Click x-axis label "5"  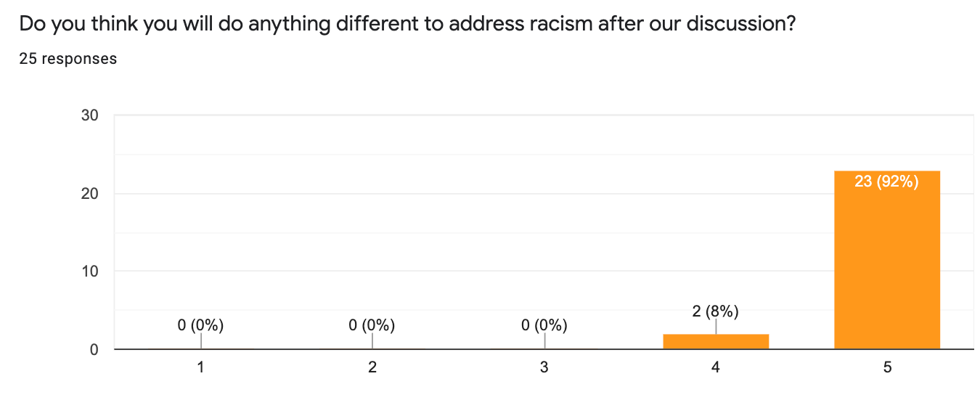coord(887,368)
